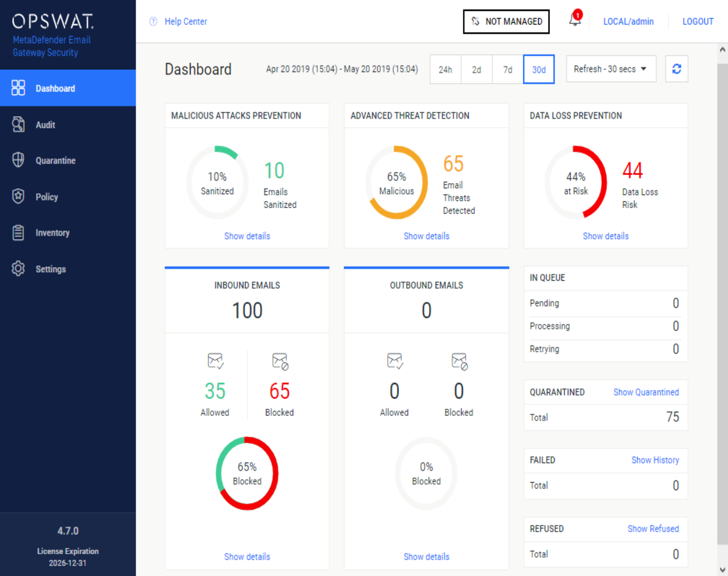The height and width of the screenshot is (576, 728).
Task: Open the Help Center link
Action: pos(186,21)
